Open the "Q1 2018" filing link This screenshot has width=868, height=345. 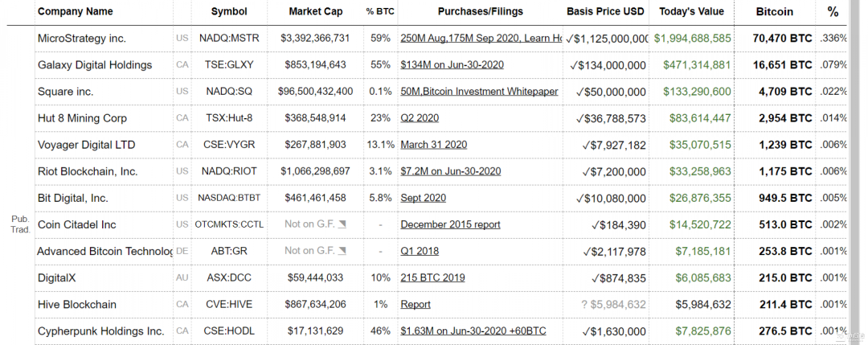tap(420, 251)
